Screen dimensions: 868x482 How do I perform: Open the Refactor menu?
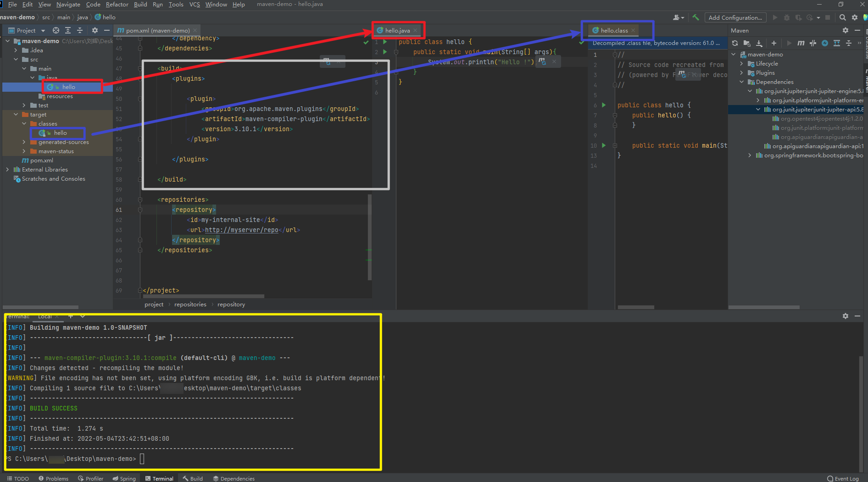tap(117, 4)
